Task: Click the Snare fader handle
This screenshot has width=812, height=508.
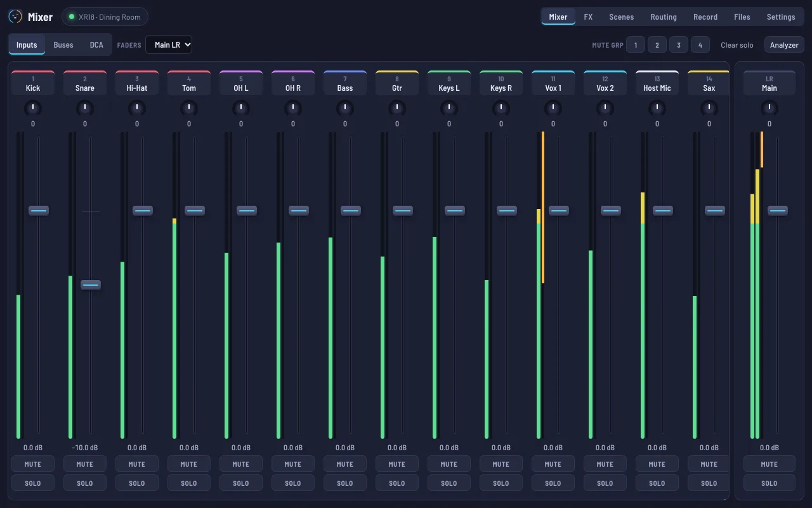Action: (x=91, y=285)
